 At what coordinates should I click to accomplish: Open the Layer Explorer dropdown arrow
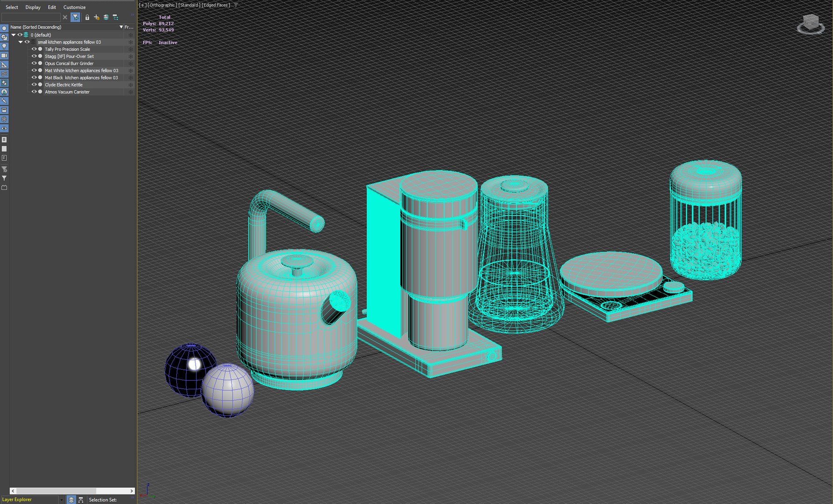coord(62,500)
